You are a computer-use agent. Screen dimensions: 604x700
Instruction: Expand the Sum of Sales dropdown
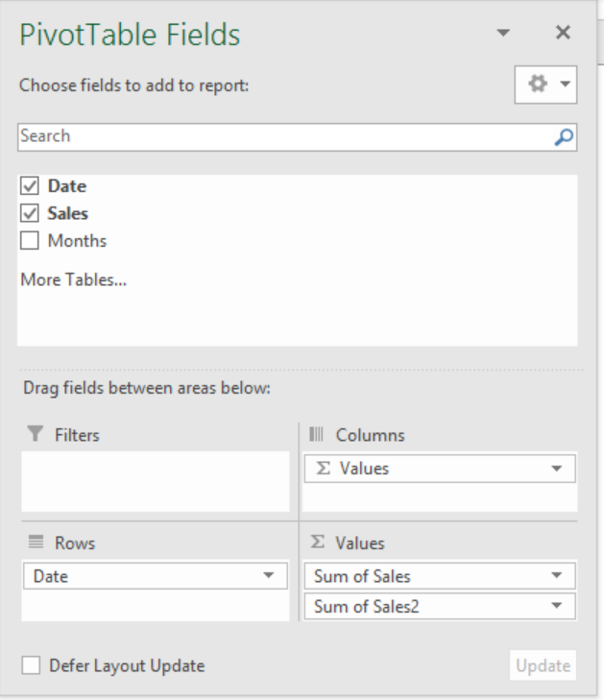556,575
